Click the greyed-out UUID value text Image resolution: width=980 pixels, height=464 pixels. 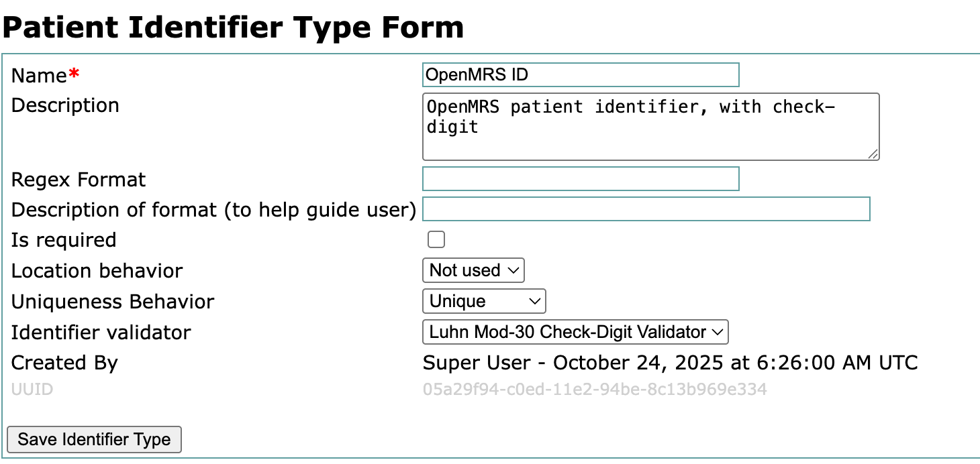(x=595, y=390)
